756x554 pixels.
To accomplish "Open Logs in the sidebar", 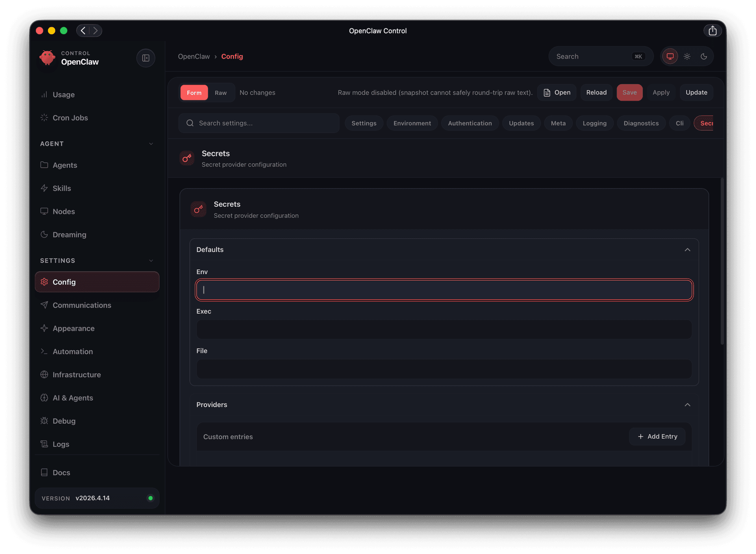I will tap(97, 444).
